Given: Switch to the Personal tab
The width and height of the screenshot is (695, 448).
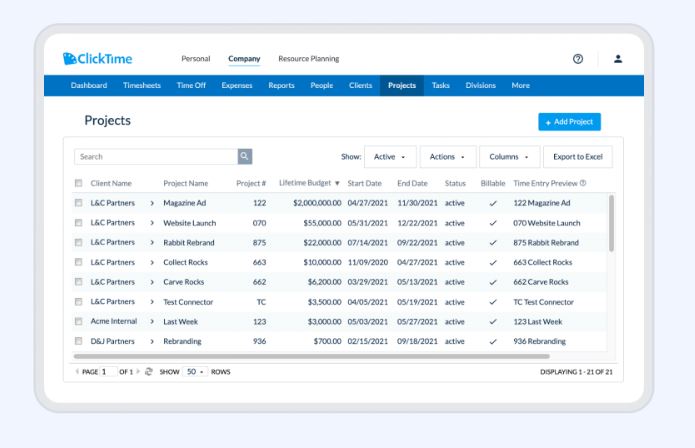Looking at the screenshot, I should pyautogui.click(x=195, y=58).
